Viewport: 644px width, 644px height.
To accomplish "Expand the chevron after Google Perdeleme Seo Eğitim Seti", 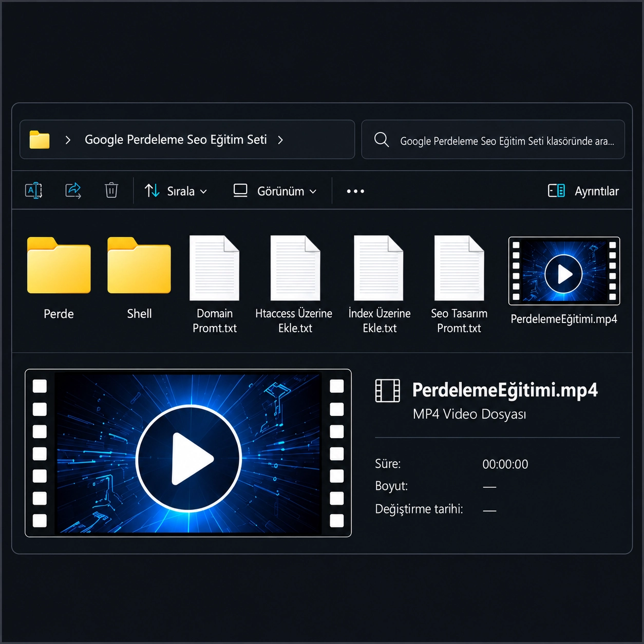I will click(x=280, y=140).
